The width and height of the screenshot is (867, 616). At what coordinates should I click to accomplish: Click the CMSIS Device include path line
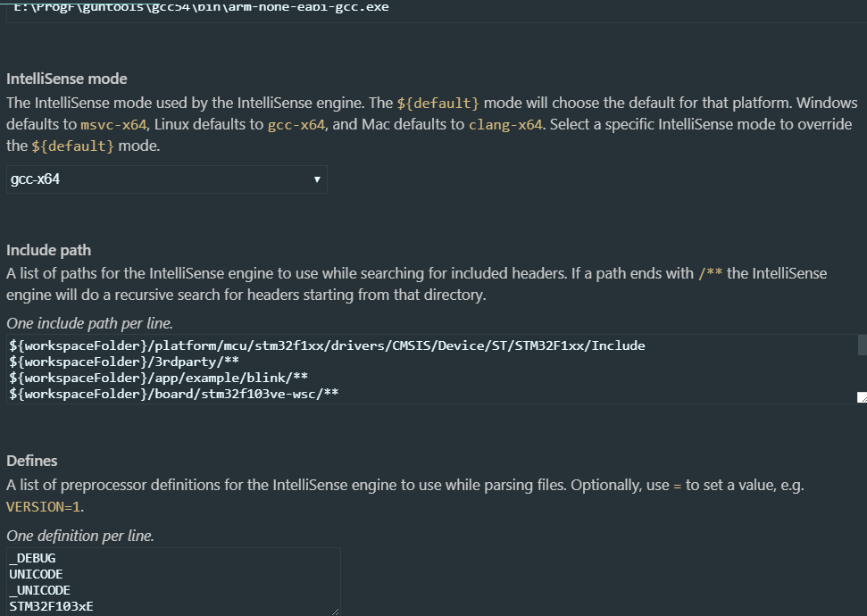click(327, 345)
